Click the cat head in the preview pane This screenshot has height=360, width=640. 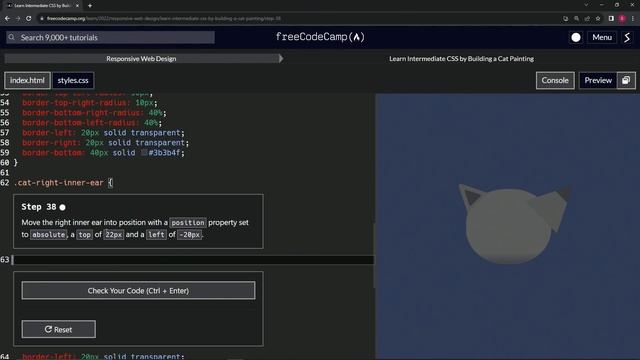(x=509, y=227)
